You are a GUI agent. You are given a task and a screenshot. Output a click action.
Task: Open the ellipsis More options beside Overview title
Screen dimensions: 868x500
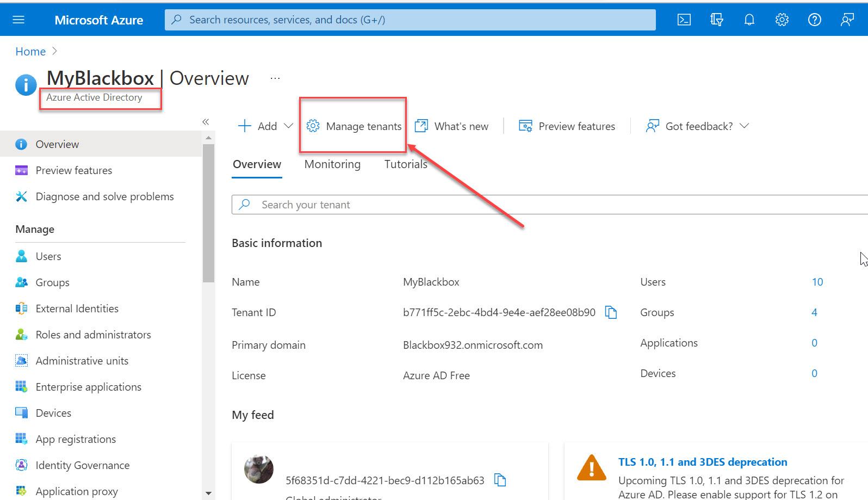275,78
